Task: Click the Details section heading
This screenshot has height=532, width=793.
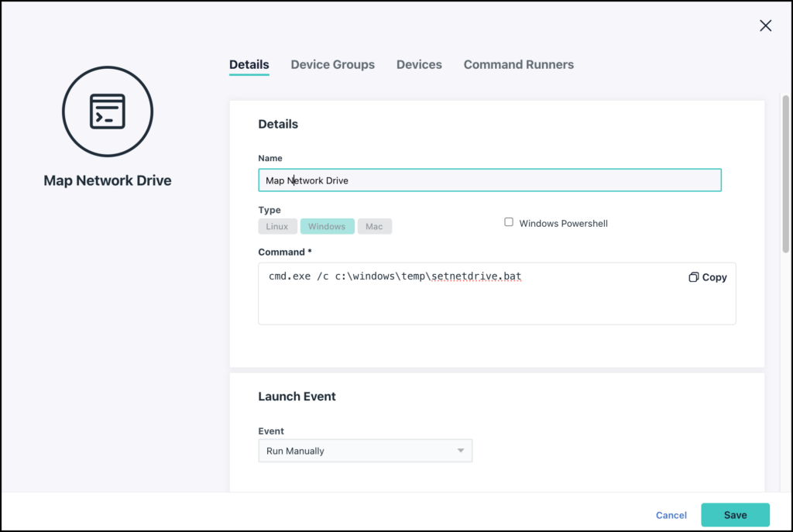Action: pyautogui.click(x=278, y=124)
